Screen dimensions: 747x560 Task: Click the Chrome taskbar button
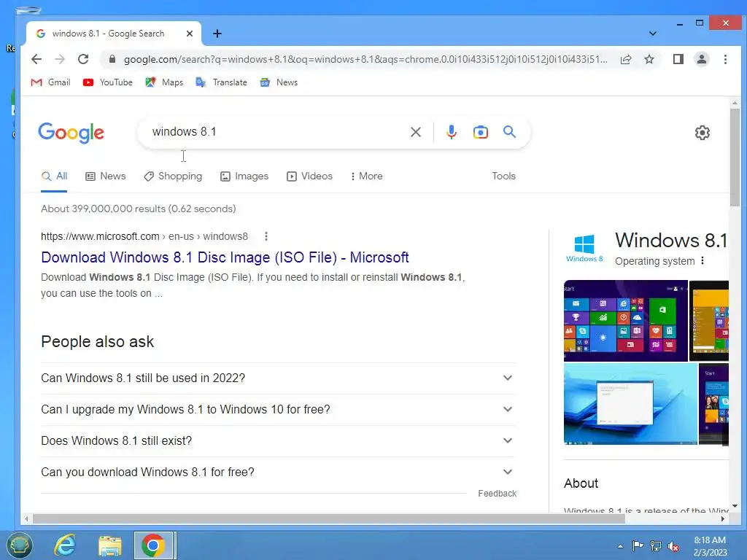[x=155, y=545]
